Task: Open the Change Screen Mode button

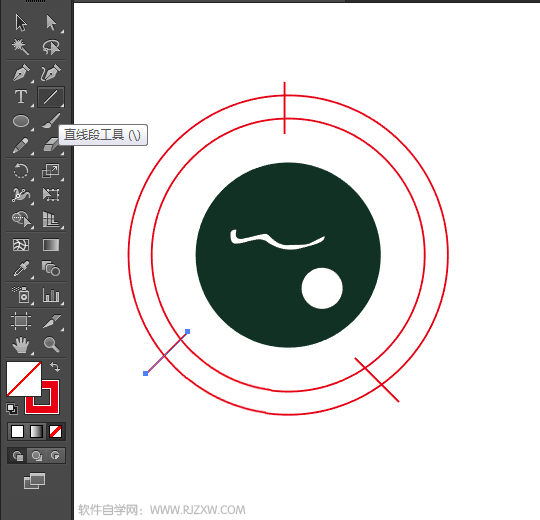Action: point(34,481)
